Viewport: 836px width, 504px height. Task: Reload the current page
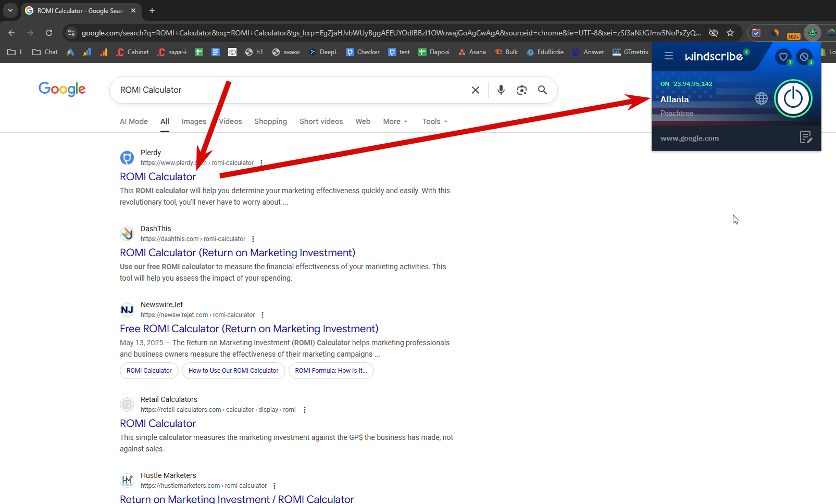pyautogui.click(x=49, y=33)
